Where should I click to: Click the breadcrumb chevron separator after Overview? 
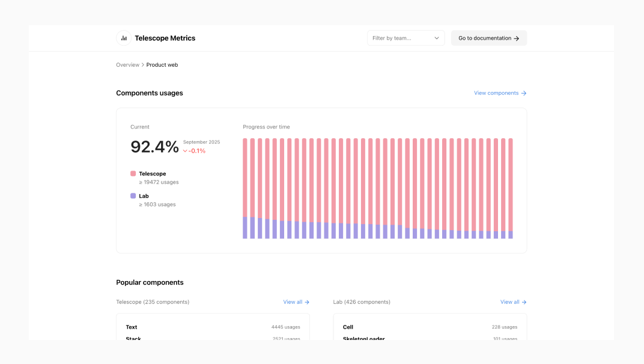[143, 65]
